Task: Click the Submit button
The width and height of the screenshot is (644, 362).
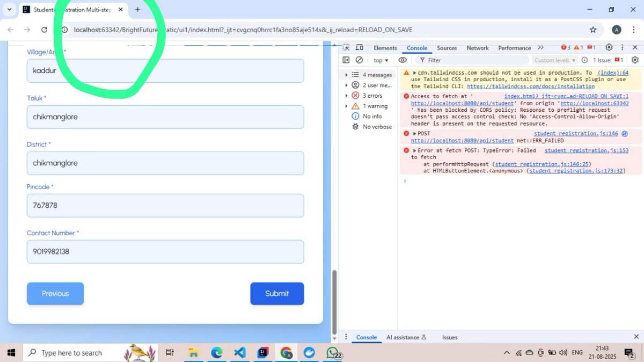Action: [x=277, y=293]
